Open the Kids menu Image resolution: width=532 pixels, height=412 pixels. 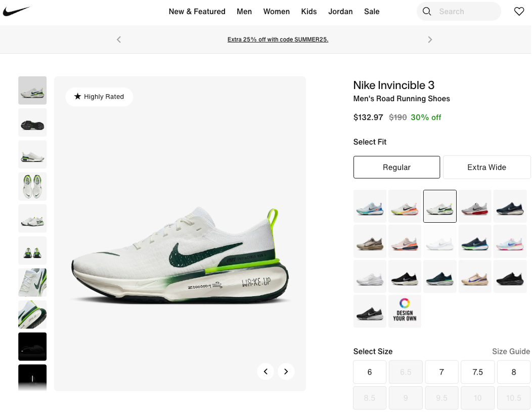pyautogui.click(x=309, y=12)
